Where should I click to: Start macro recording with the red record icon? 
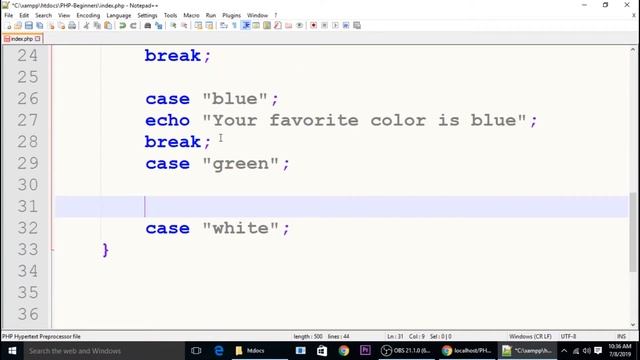[x=313, y=26]
